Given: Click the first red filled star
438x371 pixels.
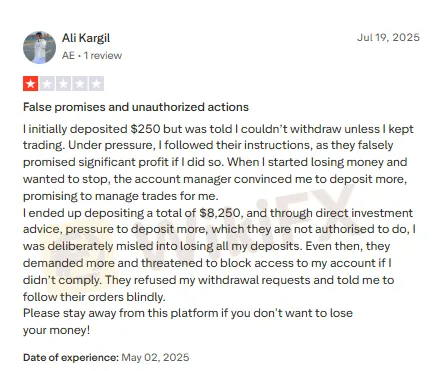Looking at the screenshot, I should (x=31, y=84).
